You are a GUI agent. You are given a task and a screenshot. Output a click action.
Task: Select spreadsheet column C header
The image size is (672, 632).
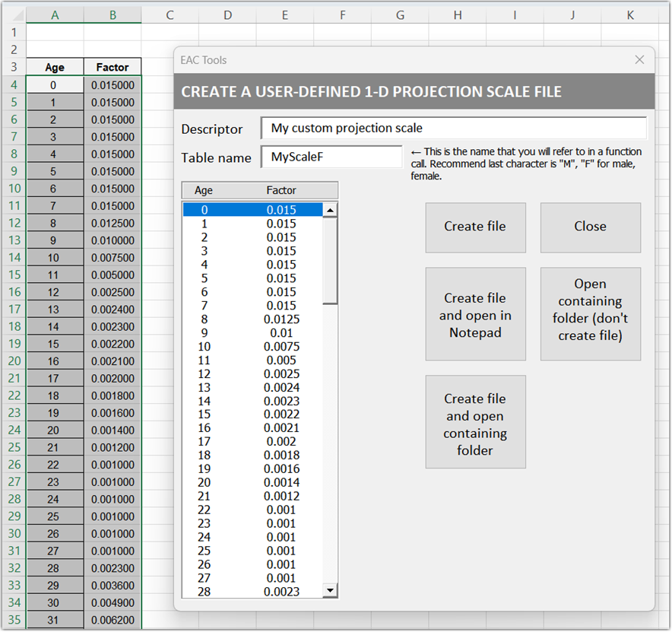click(170, 15)
